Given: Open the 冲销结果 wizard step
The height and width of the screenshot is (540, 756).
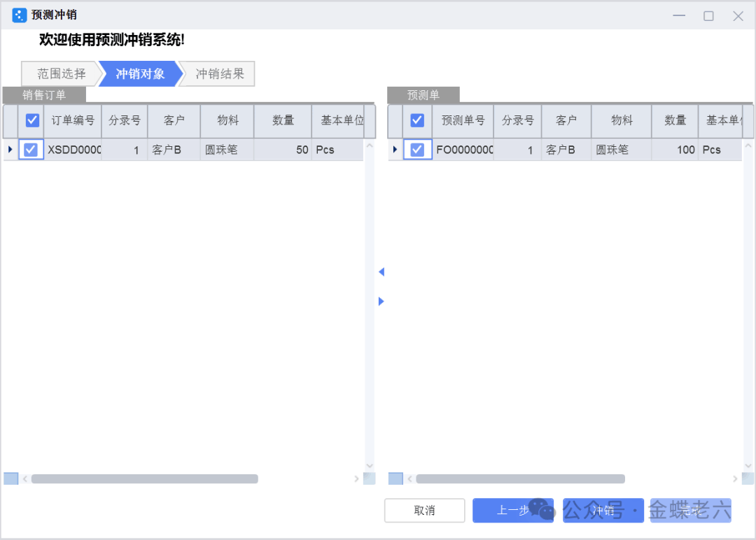Looking at the screenshot, I should 220,74.
